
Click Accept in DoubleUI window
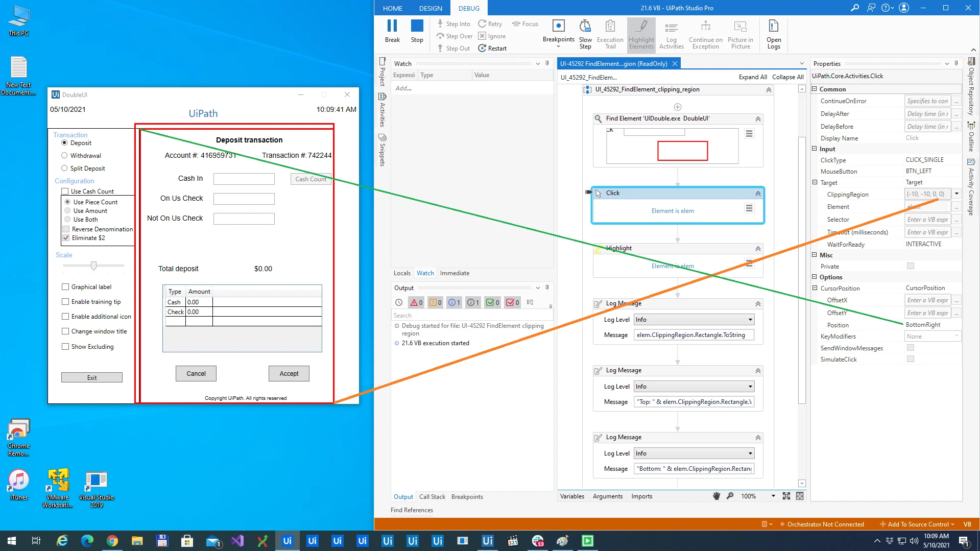click(x=289, y=374)
